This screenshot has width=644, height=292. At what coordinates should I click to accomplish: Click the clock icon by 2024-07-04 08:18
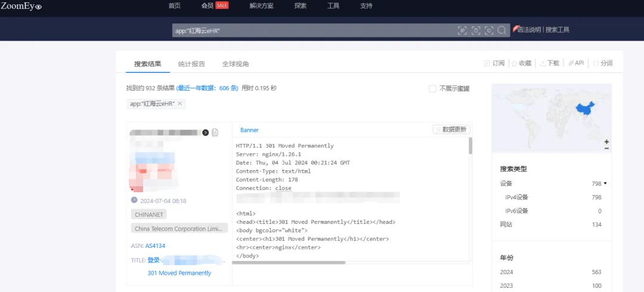tap(134, 200)
